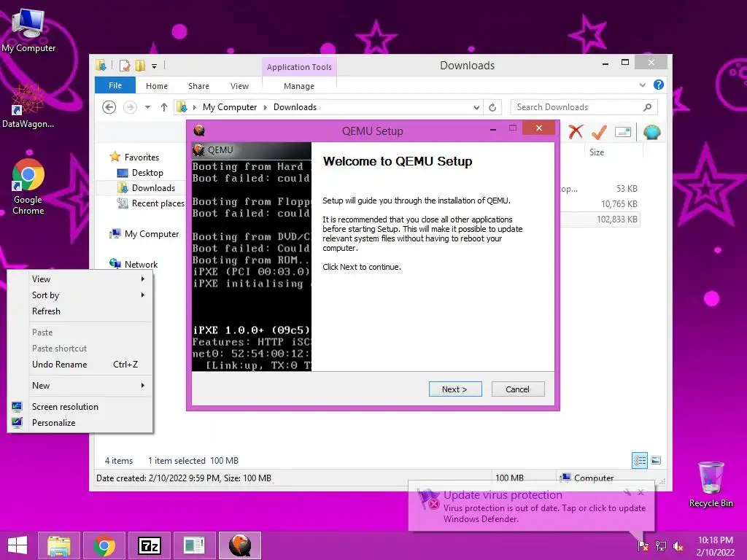Image resolution: width=747 pixels, height=560 pixels.
Task: Click the blue shell icon in Downloads toolbar
Action: (x=651, y=132)
